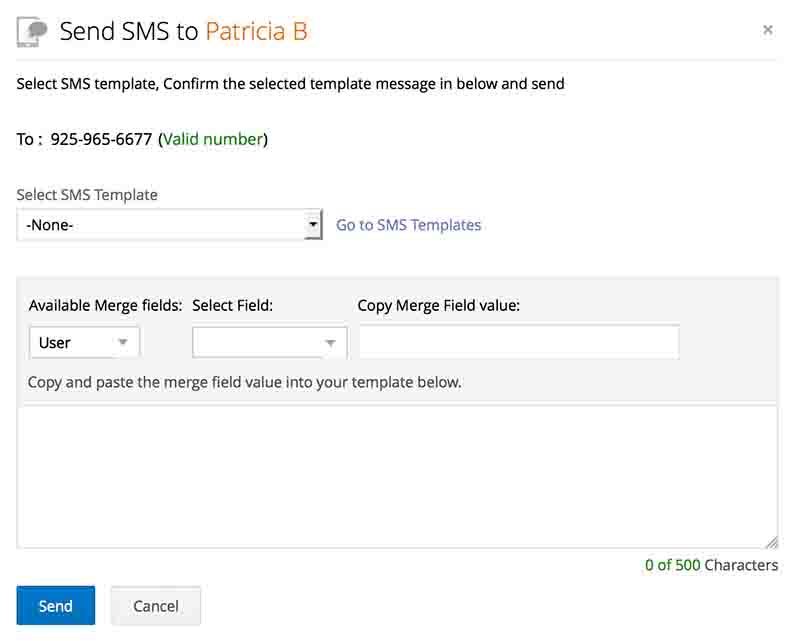Expand the empty Select Field dropdown
The image size is (800, 641).
click(x=268, y=343)
